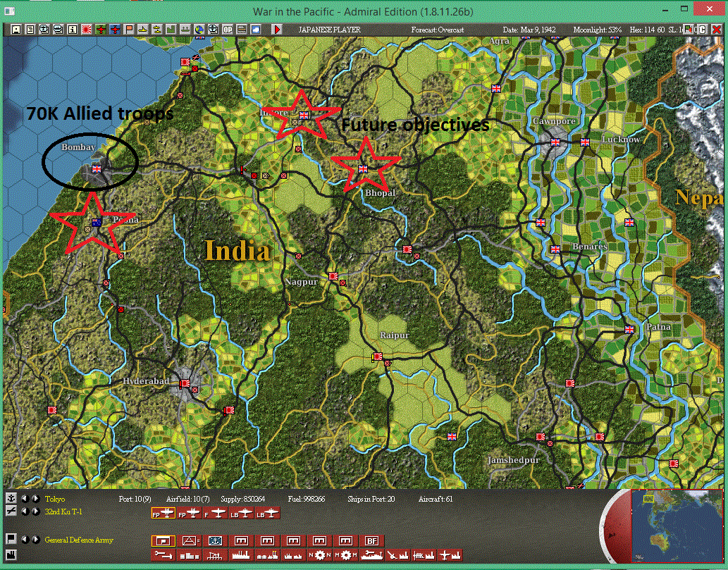The width and height of the screenshot is (728, 570).
Task: Click the world minimap thumbnail
Action: [677, 526]
